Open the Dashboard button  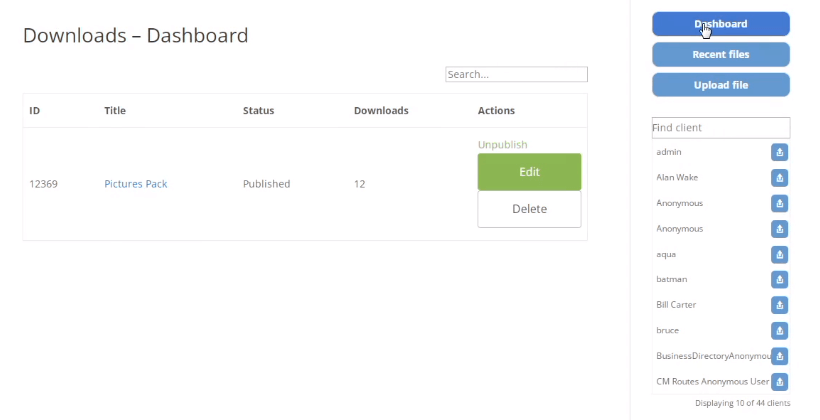coord(720,24)
